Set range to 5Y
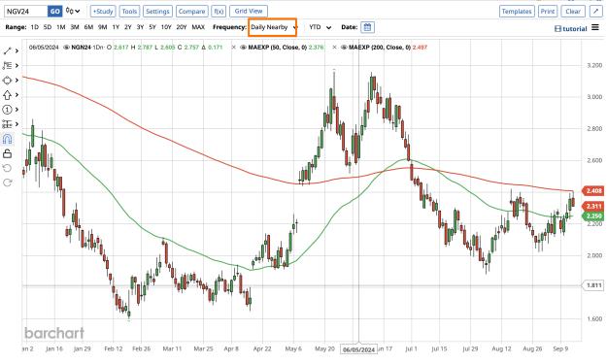Screen dimensions: 607x364 [152, 27]
